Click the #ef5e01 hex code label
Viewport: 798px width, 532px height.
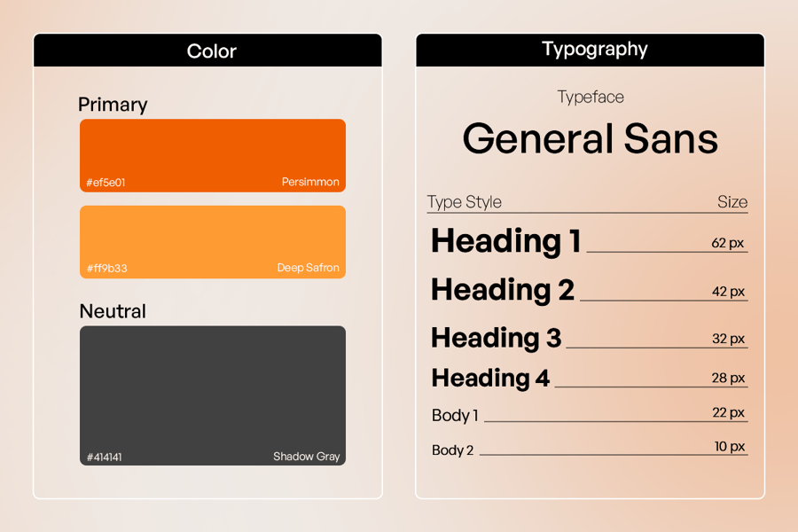pyautogui.click(x=106, y=183)
